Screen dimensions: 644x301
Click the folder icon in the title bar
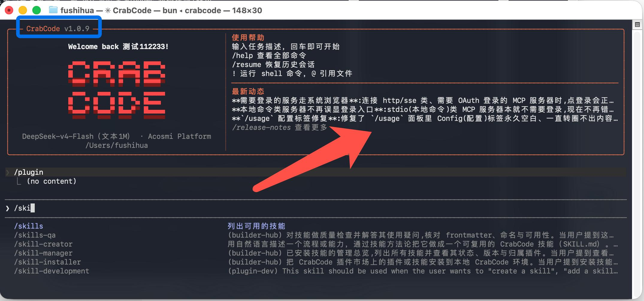53,10
